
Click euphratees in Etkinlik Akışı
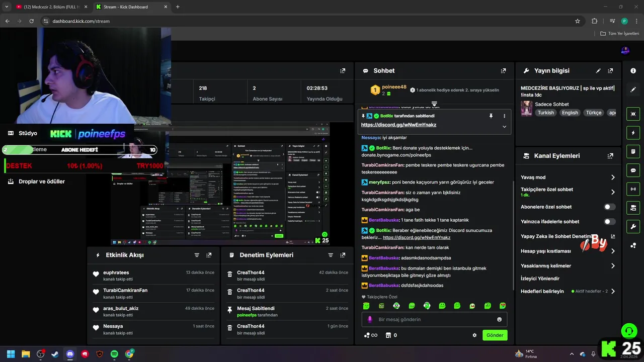116,273
